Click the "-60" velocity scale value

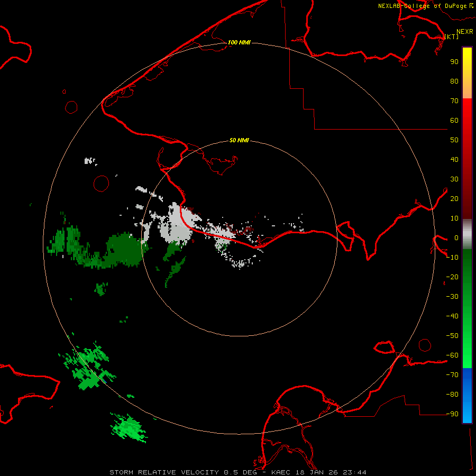452,355
